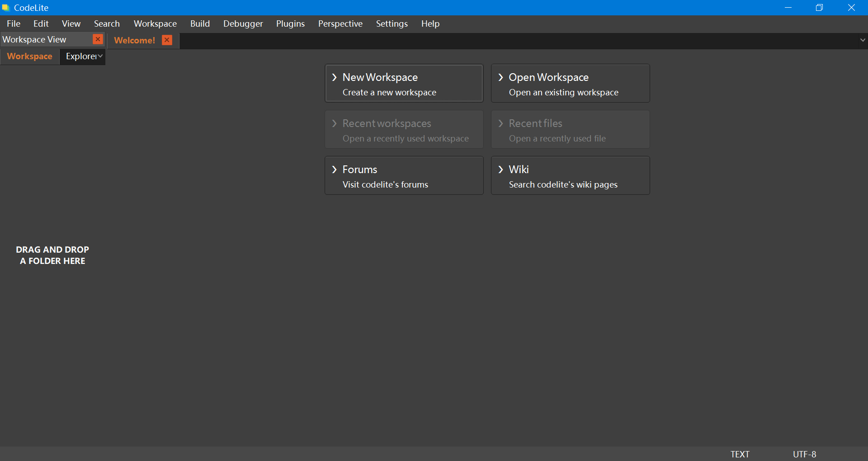Close the Workspace View pane
Image resolution: width=868 pixels, height=461 pixels.
(98, 39)
